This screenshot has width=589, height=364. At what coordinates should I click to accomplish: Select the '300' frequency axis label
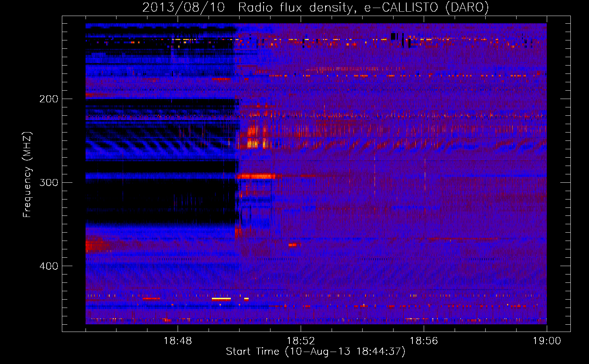(x=49, y=182)
